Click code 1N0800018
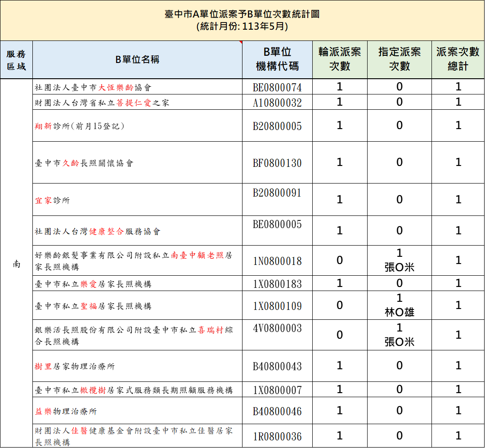Screen dimensions: 485x448 click(x=278, y=261)
